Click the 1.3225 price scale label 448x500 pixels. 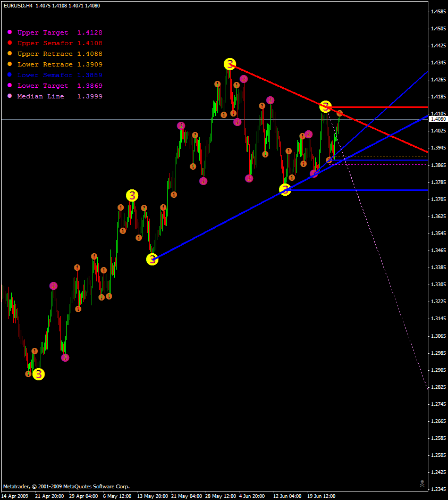438,302
